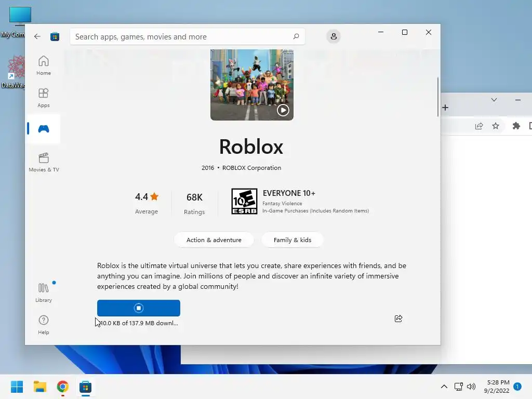The width and height of the screenshot is (532, 399).
Task: Click the In-Game Purchases descriptor text
Action: [315, 211]
